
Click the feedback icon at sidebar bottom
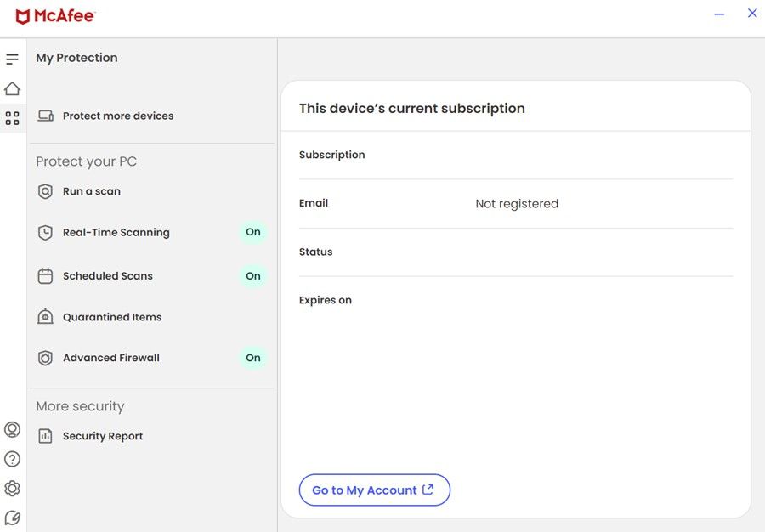click(x=12, y=518)
